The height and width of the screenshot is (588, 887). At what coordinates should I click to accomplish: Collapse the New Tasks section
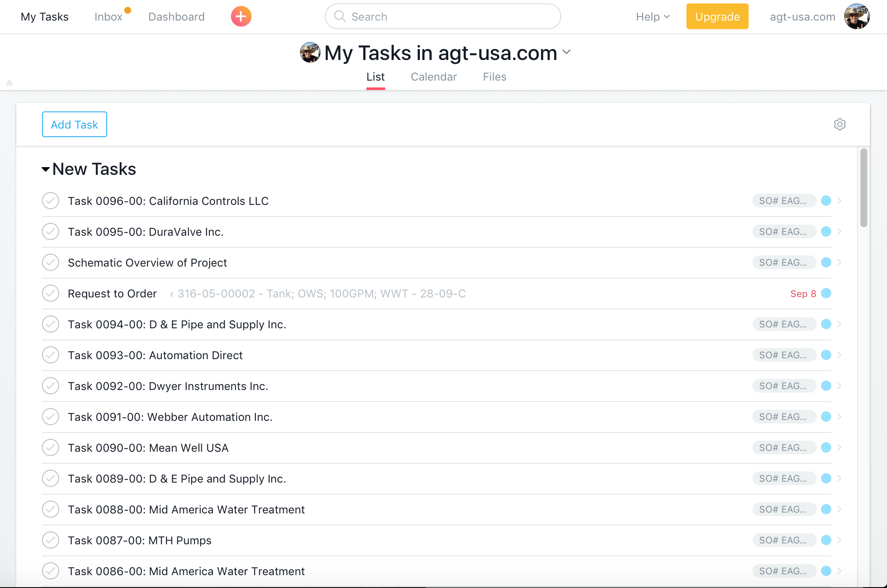45,169
